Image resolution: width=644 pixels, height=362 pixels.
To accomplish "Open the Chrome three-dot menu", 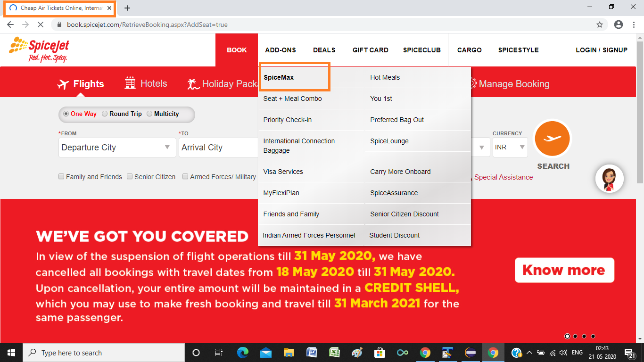I will click(x=634, y=25).
